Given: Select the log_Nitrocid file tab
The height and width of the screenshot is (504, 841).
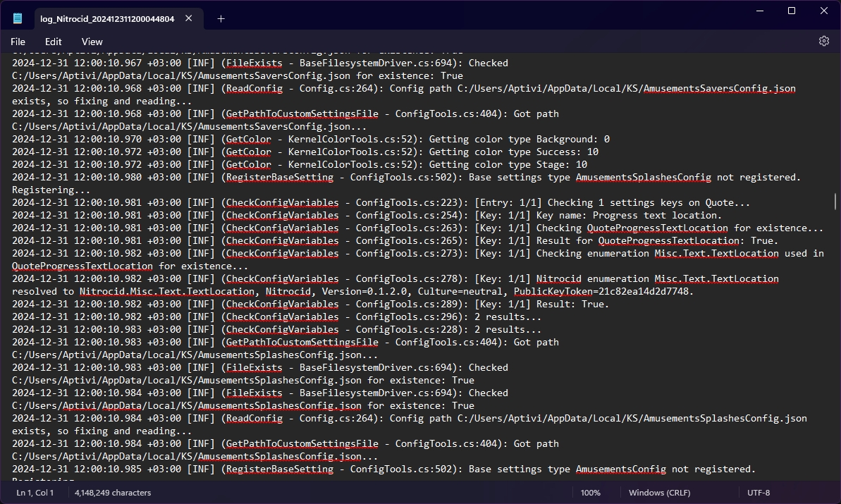Looking at the screenshot, I should pos(107,19).
